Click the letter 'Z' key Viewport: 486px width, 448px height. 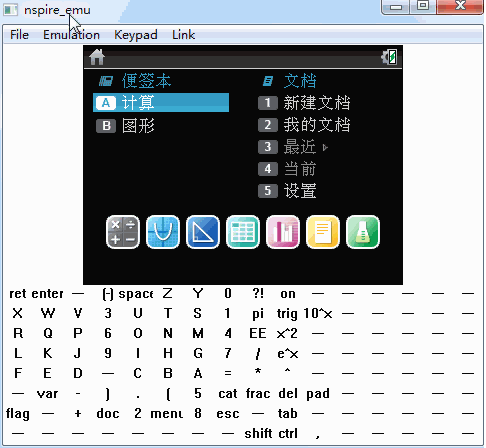coord(168,294)
